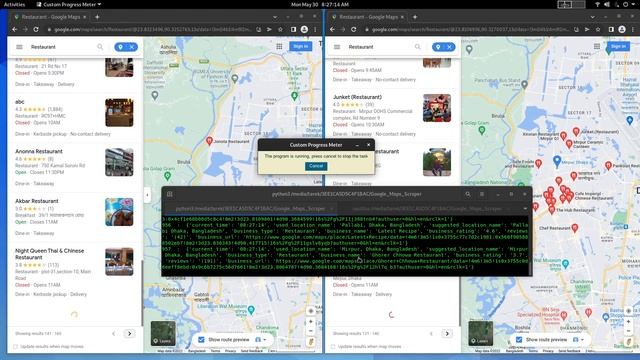The image size is (640, 360).
Task: Click left results list scrollbar
Action: pyautogui.click(x=142, y=292)
